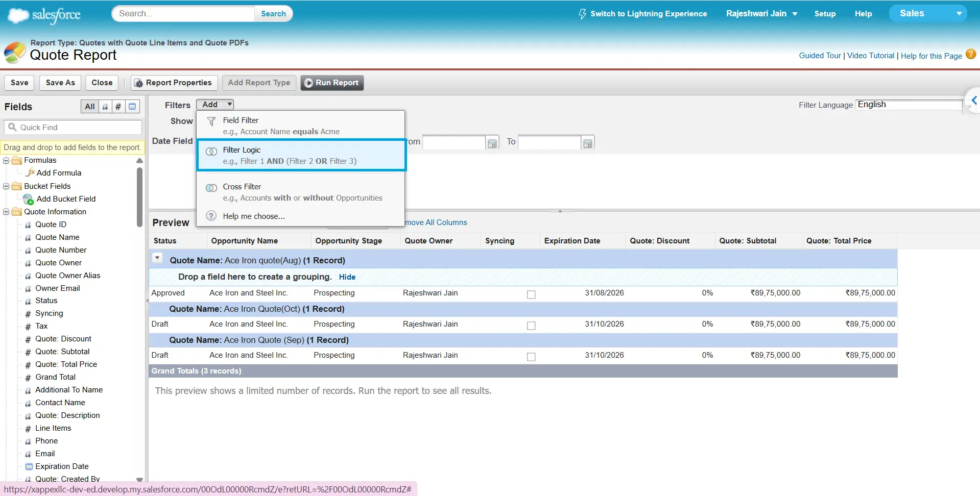Viewport: 980px width, 496px height.
Task: Select Help me choose... menu entry
Action: pos(301,216)
